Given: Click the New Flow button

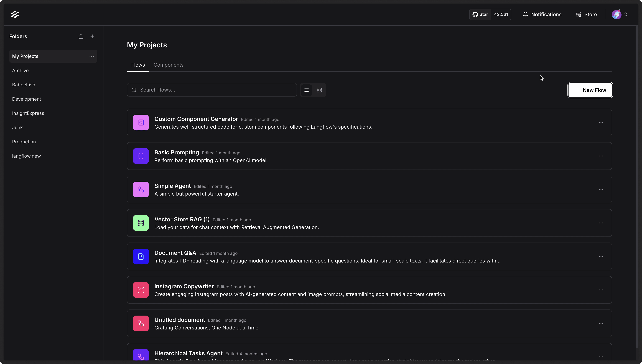Looking at the screenshot, I should click(x=590, y=90).
